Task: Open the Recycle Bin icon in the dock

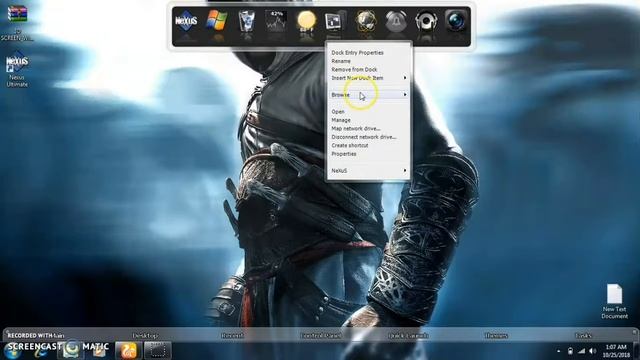Action: (x=246, y=21)
